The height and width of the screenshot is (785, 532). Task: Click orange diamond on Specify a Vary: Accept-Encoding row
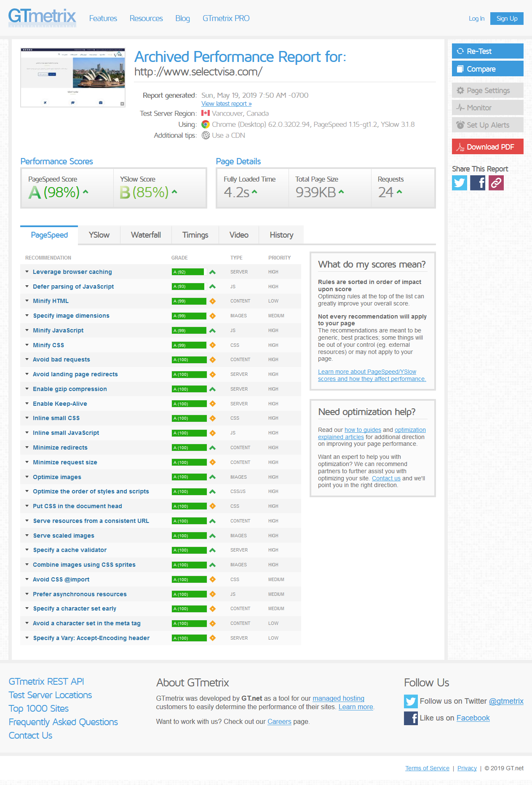[x=212, y=638]
